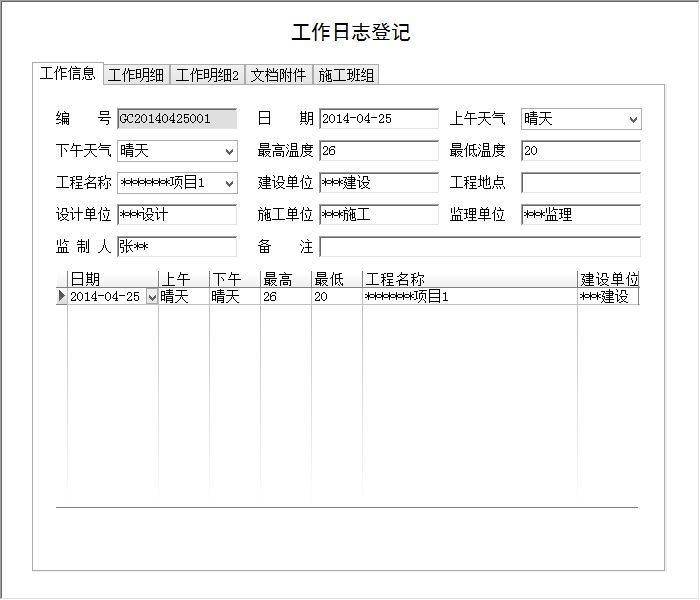
Task: Focus the 设计单位 input box
Action: (x=176, y=215)
